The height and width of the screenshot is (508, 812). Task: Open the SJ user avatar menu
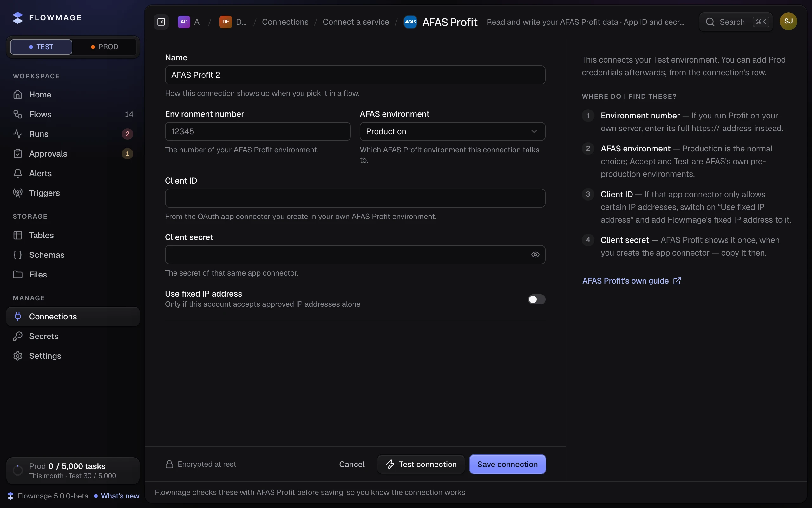(788, 22)
